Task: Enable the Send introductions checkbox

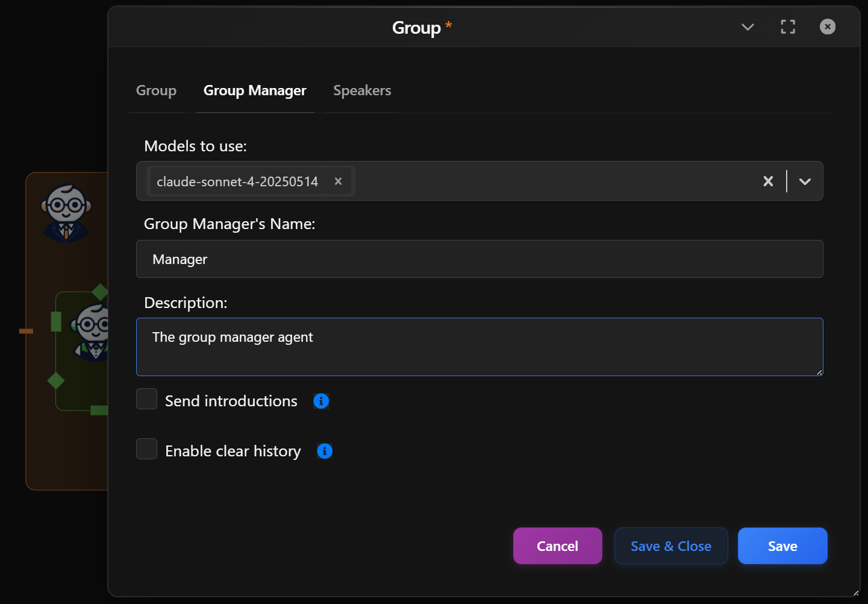Action: tap(146, 399)
